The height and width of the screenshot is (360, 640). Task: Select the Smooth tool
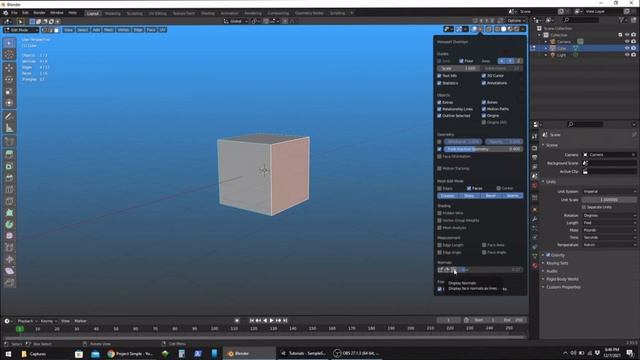point(9,236)
